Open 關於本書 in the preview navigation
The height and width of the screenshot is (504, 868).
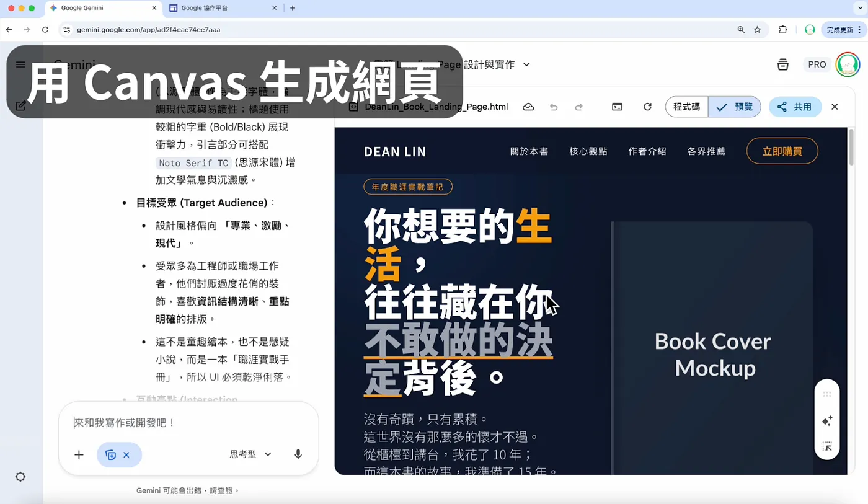[529, 151]
